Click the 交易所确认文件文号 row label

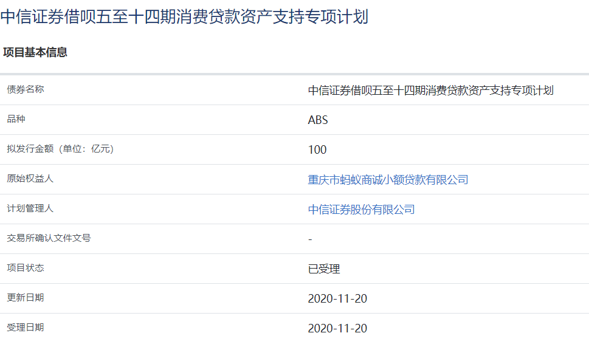pos(49,238)
